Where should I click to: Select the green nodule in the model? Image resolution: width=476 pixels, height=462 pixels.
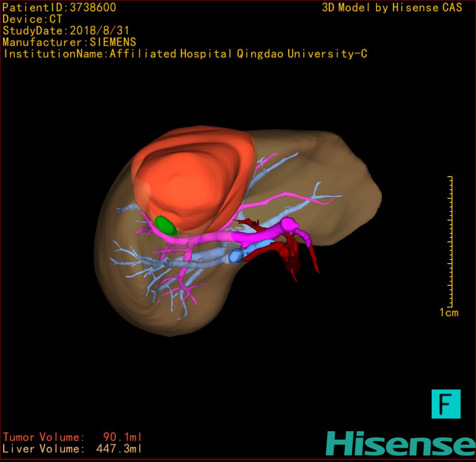coord(165,225)
